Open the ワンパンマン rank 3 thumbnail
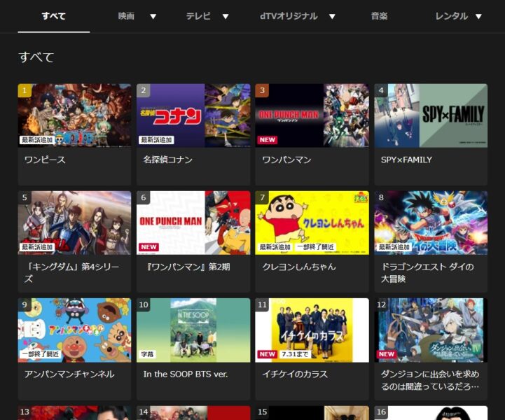The image size is (505, 420). coord(312,115)
